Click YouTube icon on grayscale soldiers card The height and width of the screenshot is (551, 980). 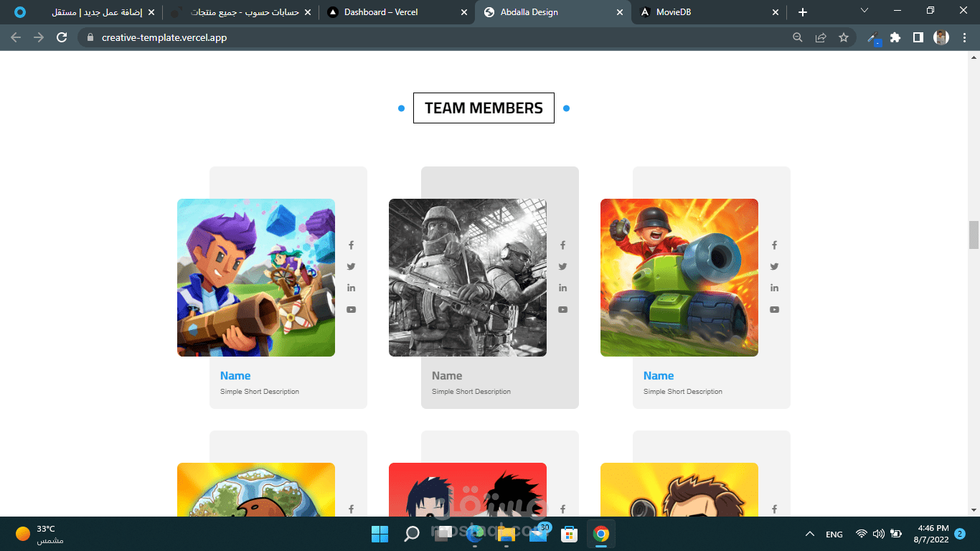pyautogui.click(x=562, y=310)
